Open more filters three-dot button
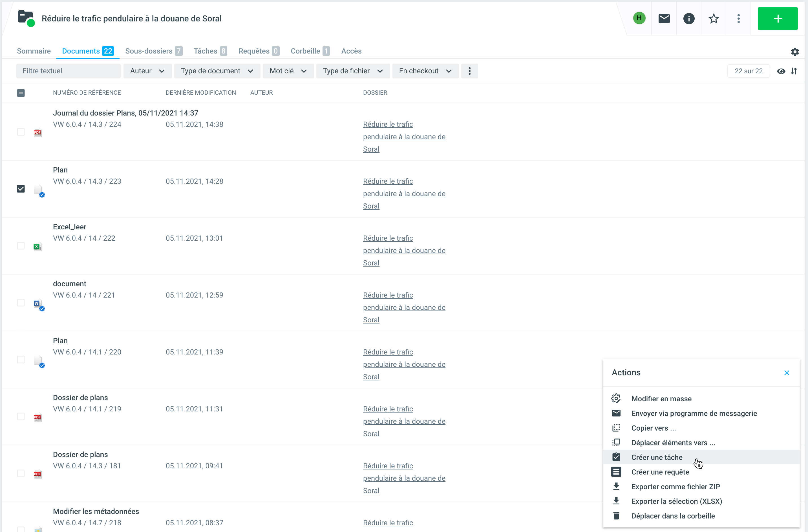 (x=469, y=71)
